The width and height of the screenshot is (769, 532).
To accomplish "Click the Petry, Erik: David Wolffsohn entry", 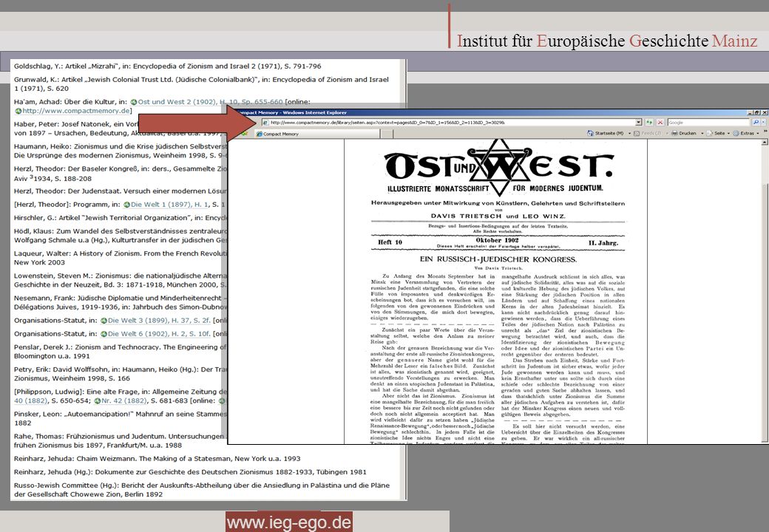I will 120,374.
